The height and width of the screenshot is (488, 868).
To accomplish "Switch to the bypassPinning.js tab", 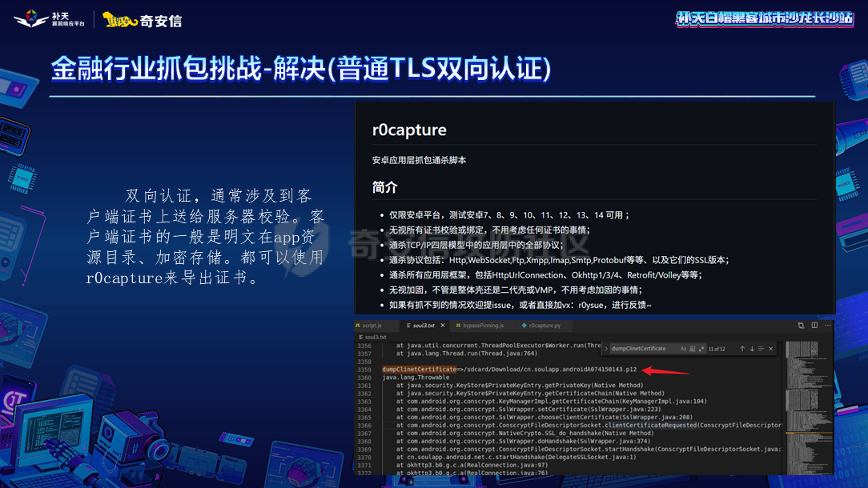I will click(483, 326).
